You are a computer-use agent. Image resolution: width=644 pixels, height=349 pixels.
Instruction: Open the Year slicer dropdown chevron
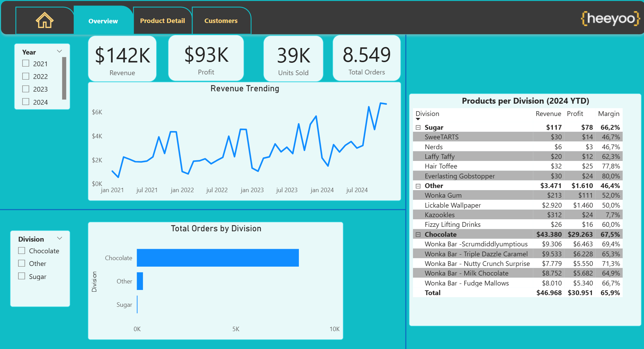(59, 51)
